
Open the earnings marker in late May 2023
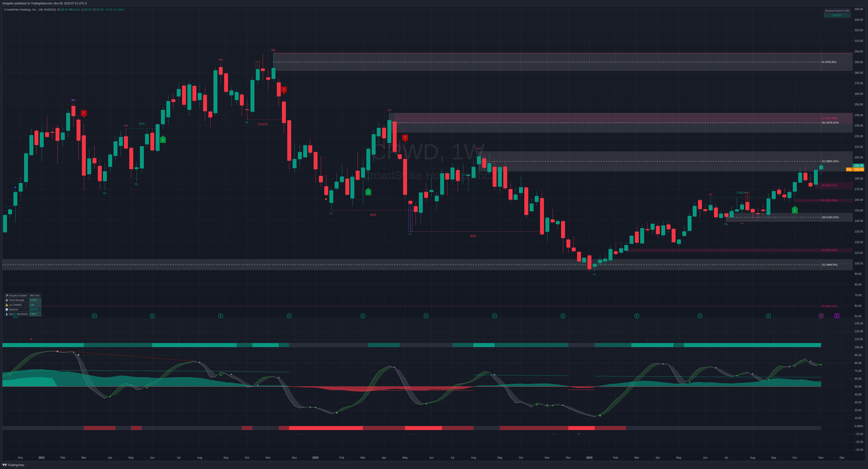(x=700, y=316)
